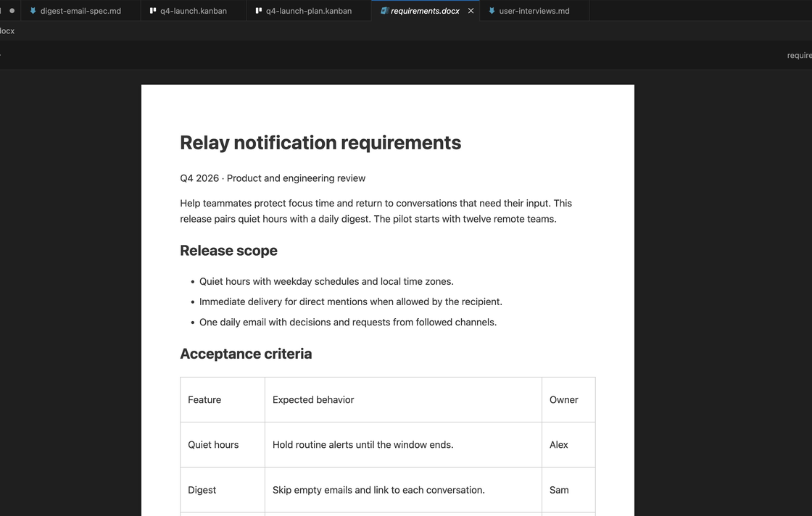Close the requirements.docx tab

point(471,11)
